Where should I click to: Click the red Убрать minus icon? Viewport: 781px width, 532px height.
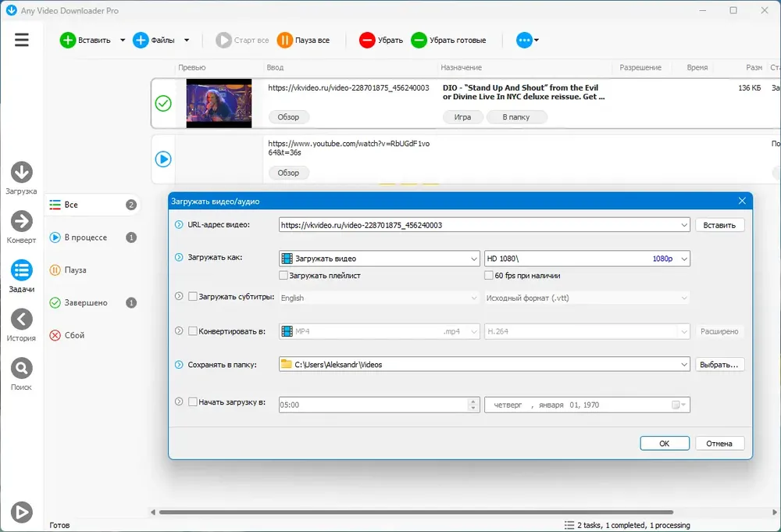coord(367,41)
